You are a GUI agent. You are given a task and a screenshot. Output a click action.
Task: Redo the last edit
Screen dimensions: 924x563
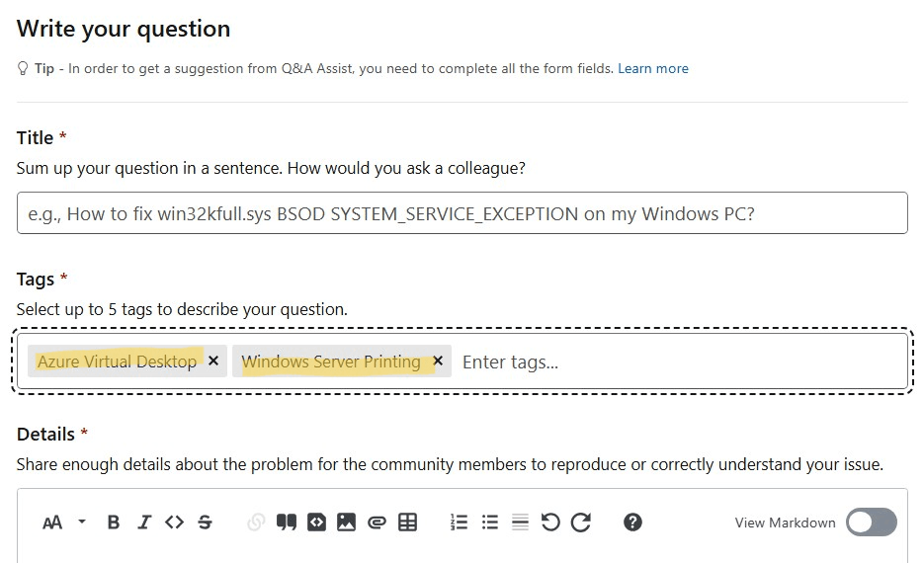pyautogui.click(x=580, y=523)
